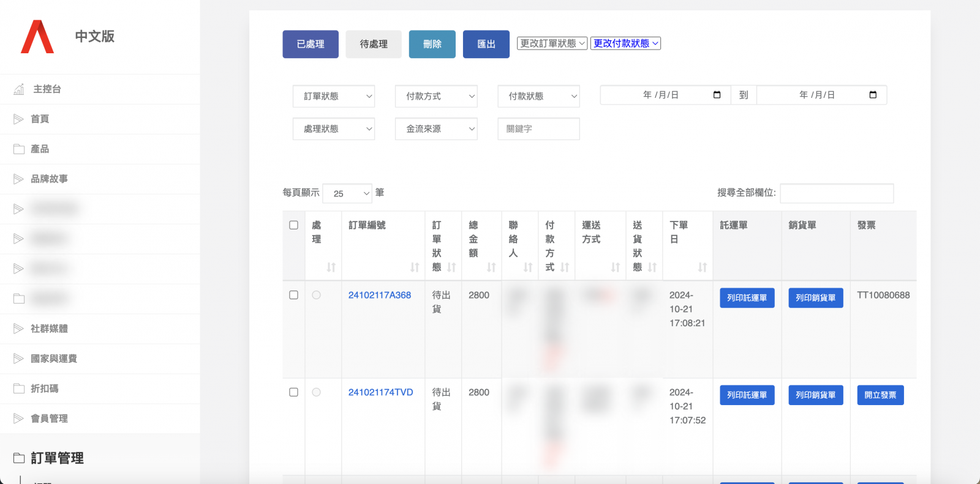This screenshot has height=484, width=980.
Task: Click the arrow icon beside 會員管理
Action: click(x=18, y=419)
